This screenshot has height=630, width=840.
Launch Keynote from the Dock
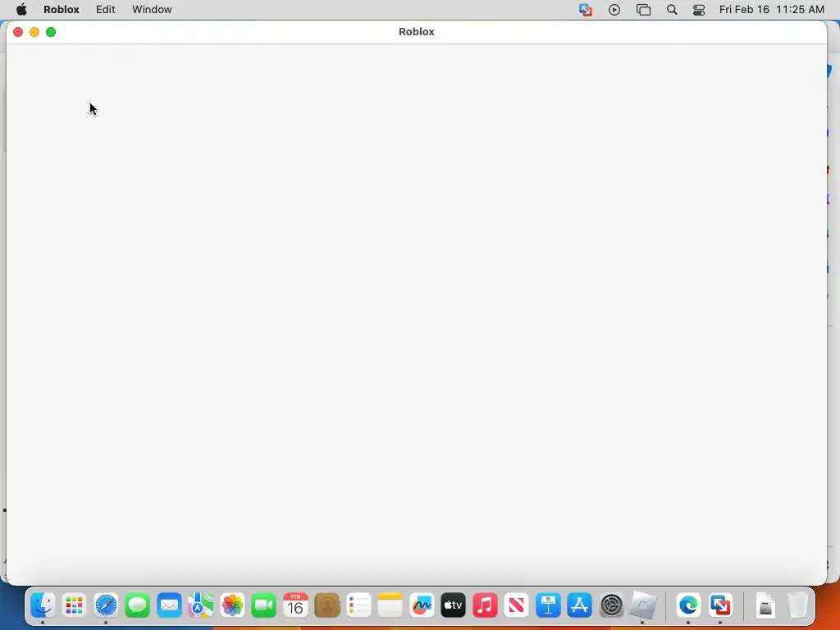548,606
